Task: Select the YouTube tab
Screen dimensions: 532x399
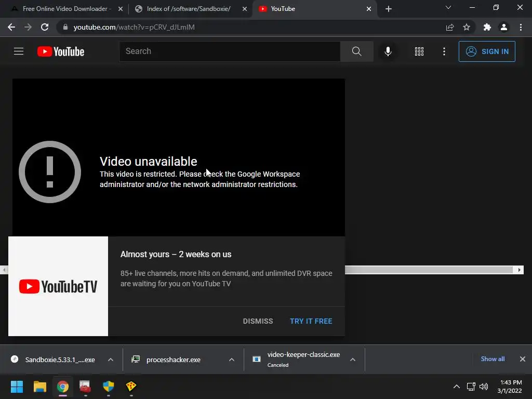Action: [313, 9]
